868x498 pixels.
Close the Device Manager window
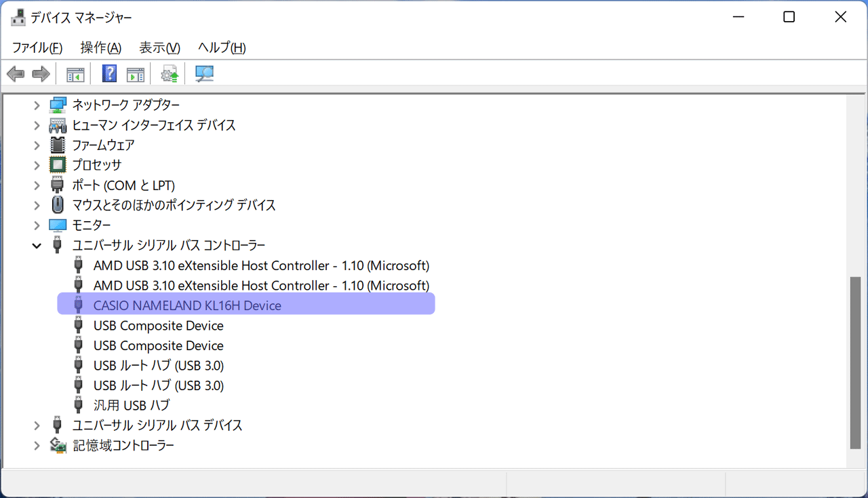click(x=840, y=18)
